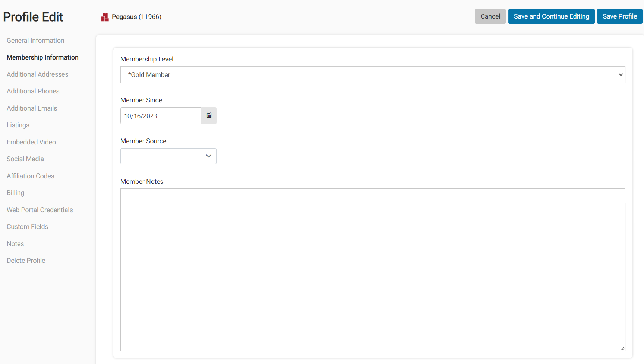Open the Social Media settings
644x364 pixels.
(x=25, y=159)
